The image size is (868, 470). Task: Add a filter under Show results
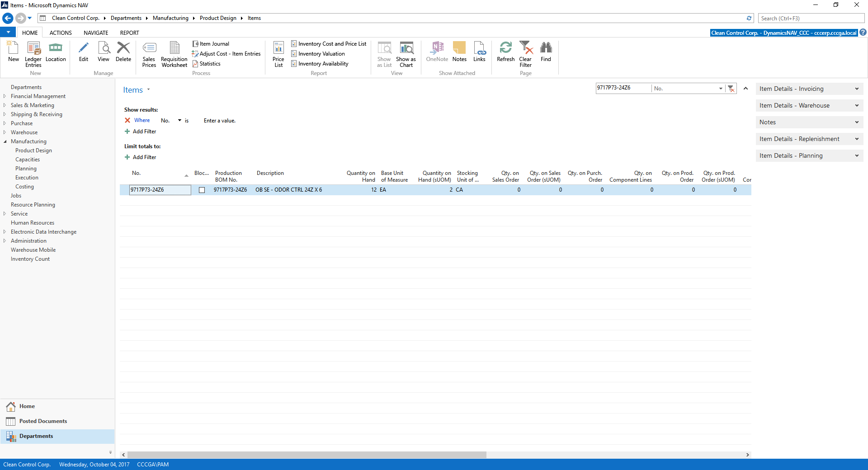[141, 132]
